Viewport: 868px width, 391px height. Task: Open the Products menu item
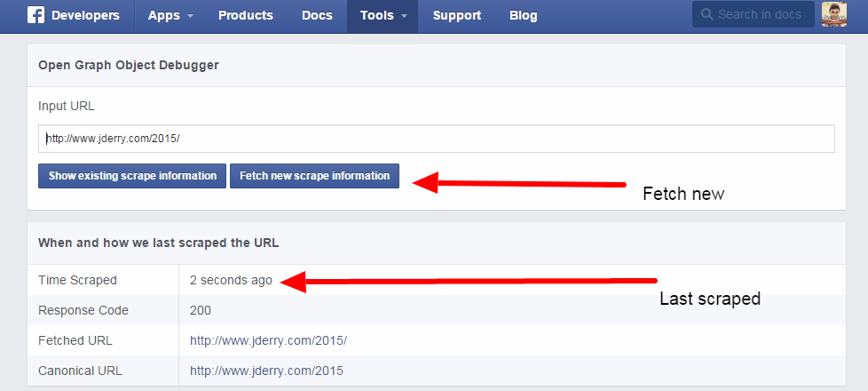[246, 15]
